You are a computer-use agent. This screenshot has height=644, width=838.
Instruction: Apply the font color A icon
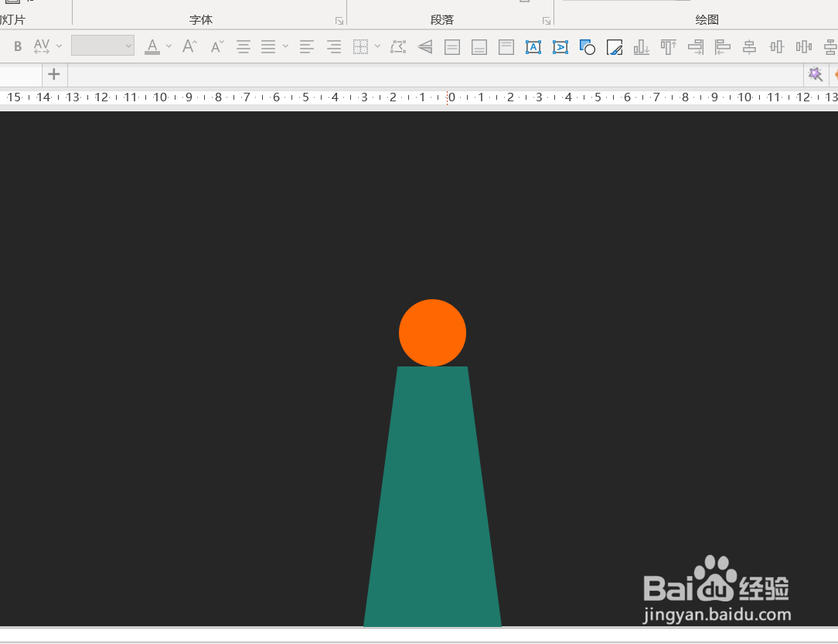click(x=152, y=46)
